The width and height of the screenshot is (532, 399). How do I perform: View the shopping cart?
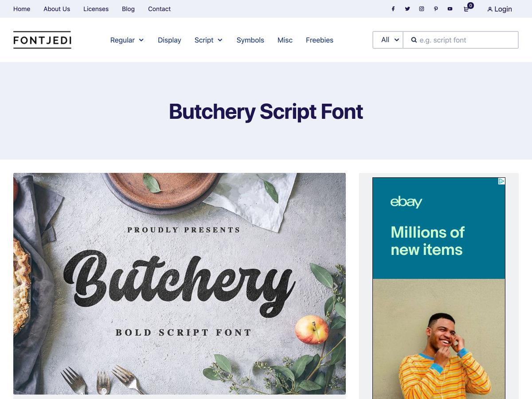point(466,9)
